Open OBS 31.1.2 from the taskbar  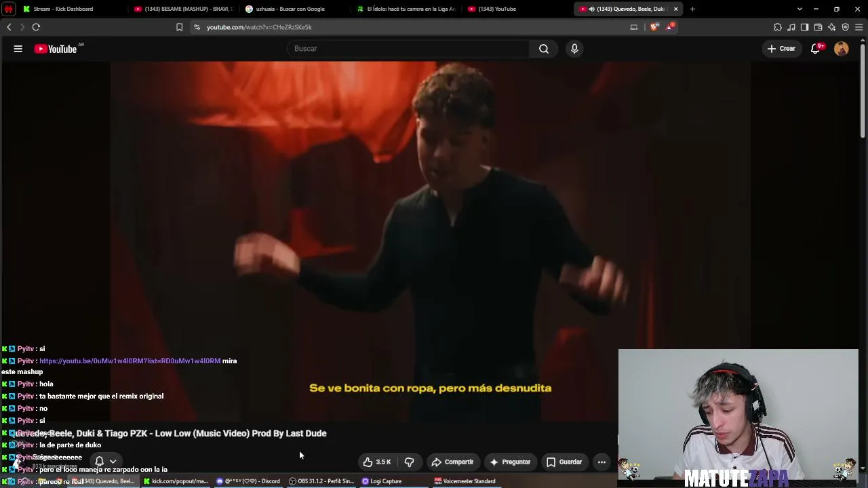[321, 481]
